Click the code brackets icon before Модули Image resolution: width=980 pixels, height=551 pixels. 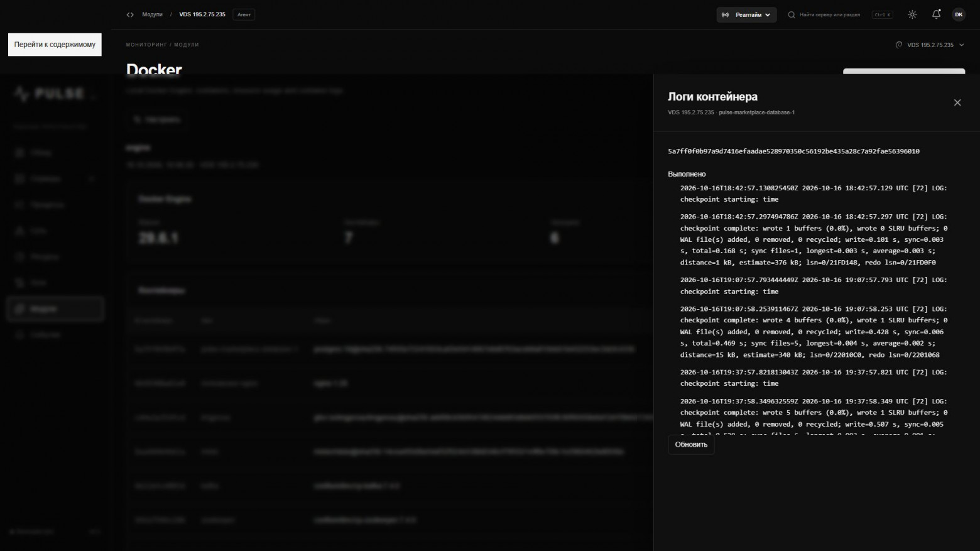coord(130,14)
